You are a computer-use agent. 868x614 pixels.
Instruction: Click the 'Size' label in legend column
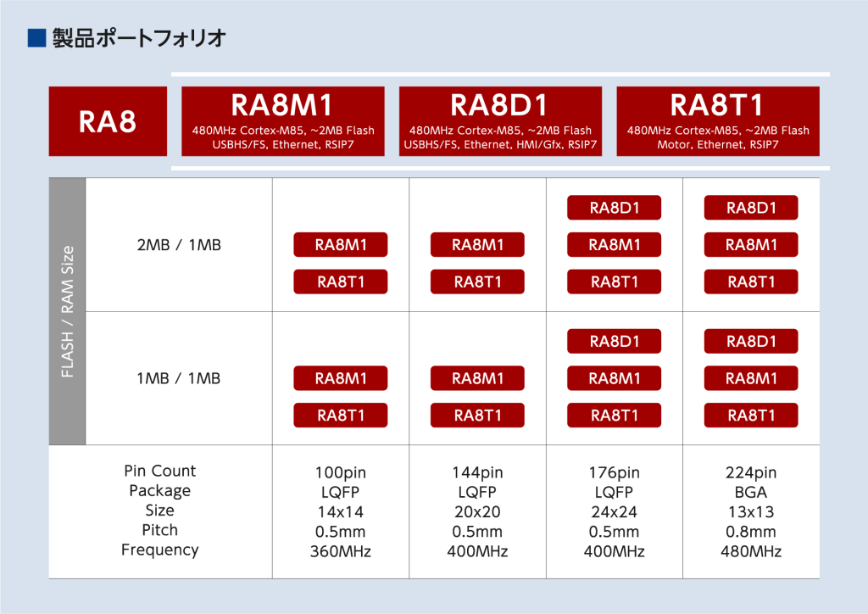[x=160, y=510]
